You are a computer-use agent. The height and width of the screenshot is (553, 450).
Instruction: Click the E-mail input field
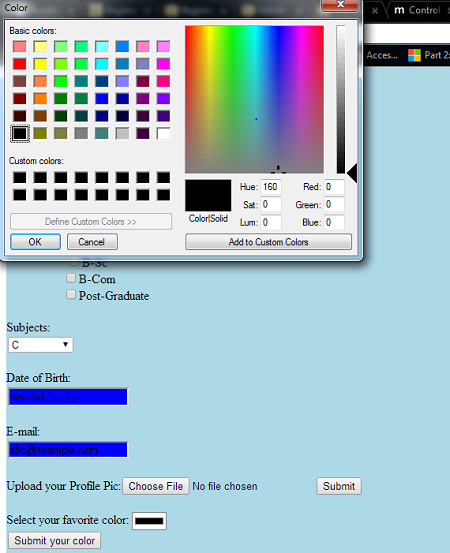click(68, 450)
